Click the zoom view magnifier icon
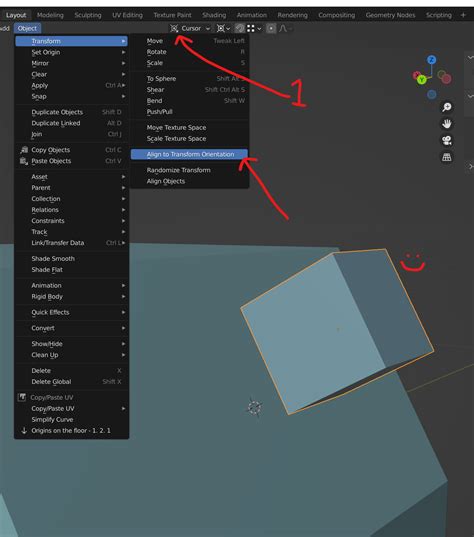 447,107
